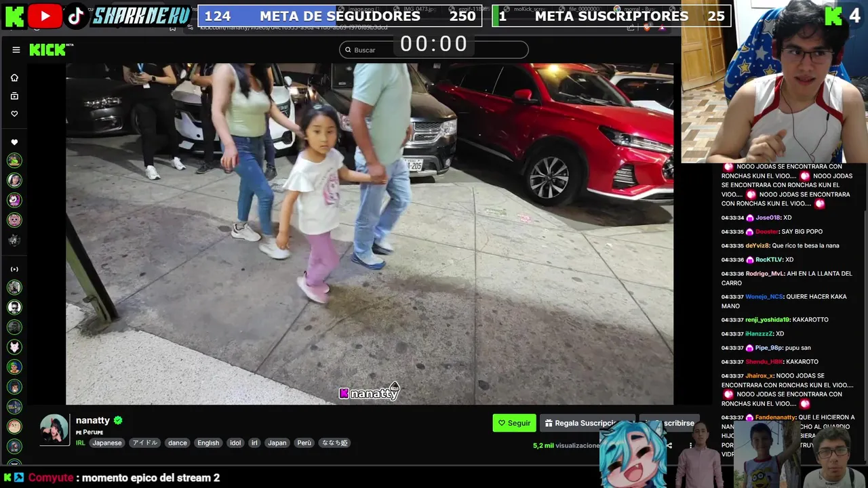Select the idol tag
The width and height of the screenshot is (868, 488).
pyautogui.click(x=235, y=443)
